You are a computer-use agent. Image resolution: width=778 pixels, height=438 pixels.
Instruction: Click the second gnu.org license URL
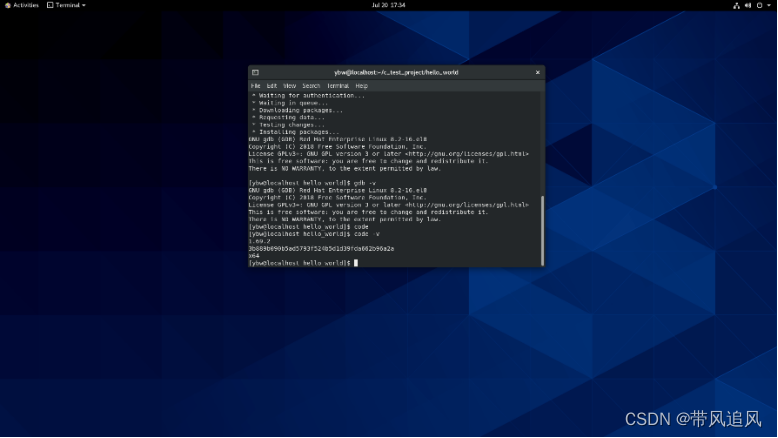pos(466,205)
